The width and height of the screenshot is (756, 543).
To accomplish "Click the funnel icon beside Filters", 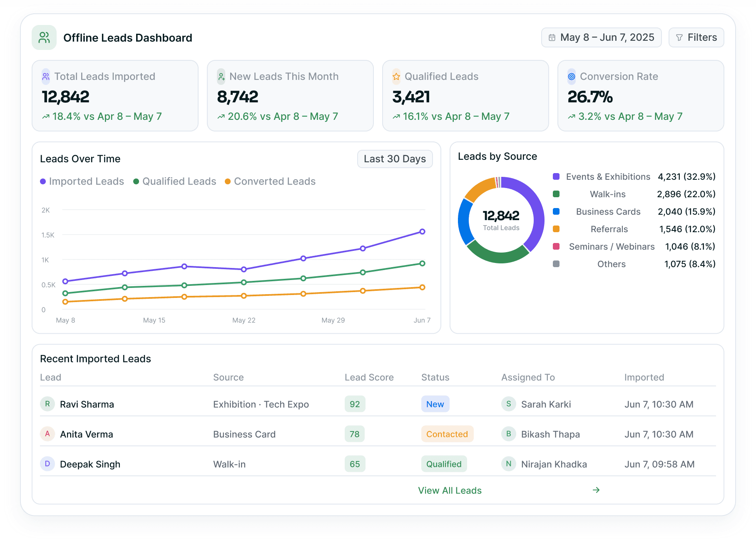I will (679, 37).
